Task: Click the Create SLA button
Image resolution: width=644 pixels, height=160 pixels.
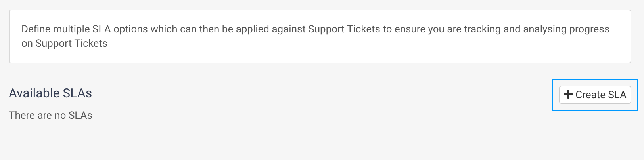Action: coord(595,95)
